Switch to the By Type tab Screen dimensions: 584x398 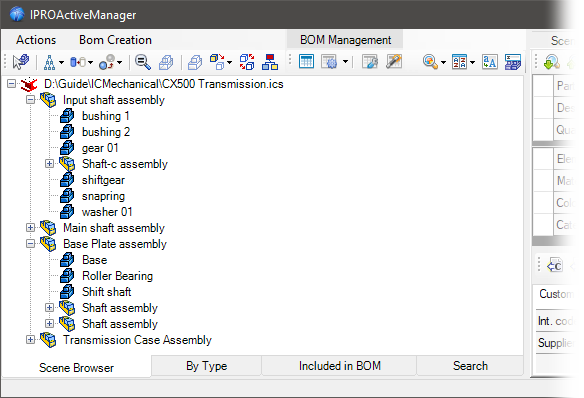pyautogui.click(x=207, y=366)
